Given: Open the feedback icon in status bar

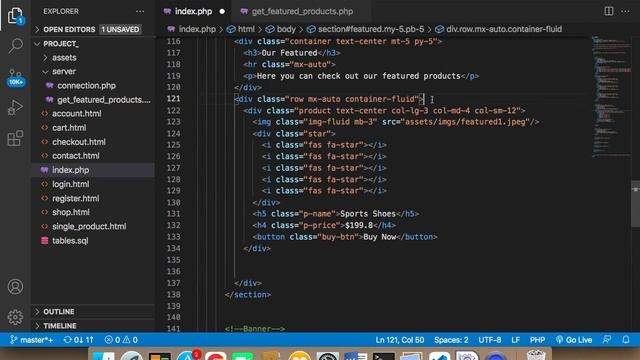Looking at the screenshot, I should 607,340.
